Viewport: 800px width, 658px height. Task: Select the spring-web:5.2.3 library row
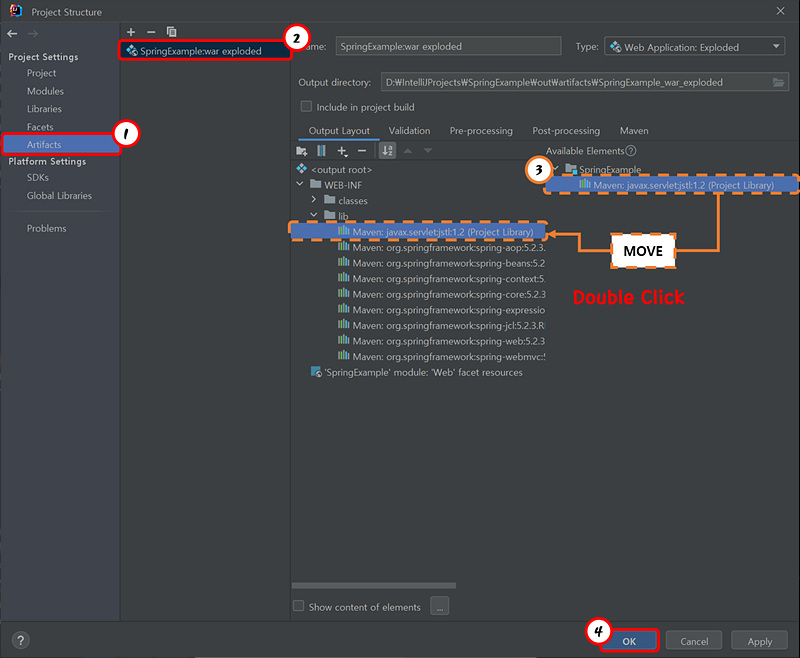[x=441, y=341]
